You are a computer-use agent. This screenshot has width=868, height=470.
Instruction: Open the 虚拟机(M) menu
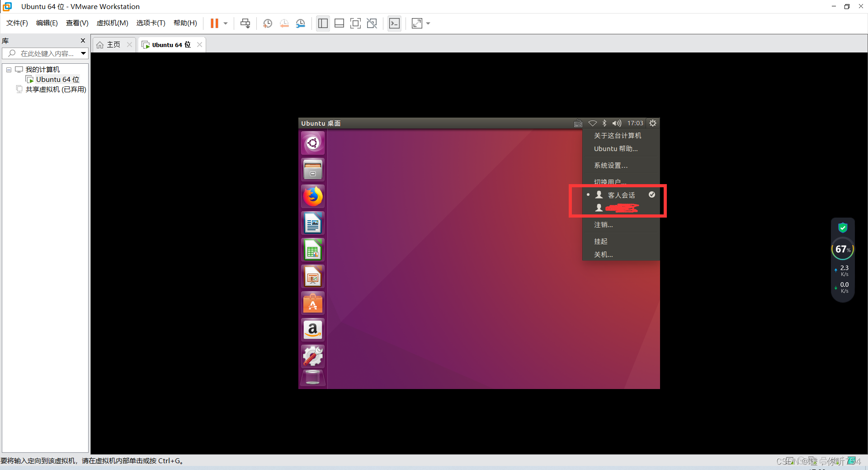[112, 23]
